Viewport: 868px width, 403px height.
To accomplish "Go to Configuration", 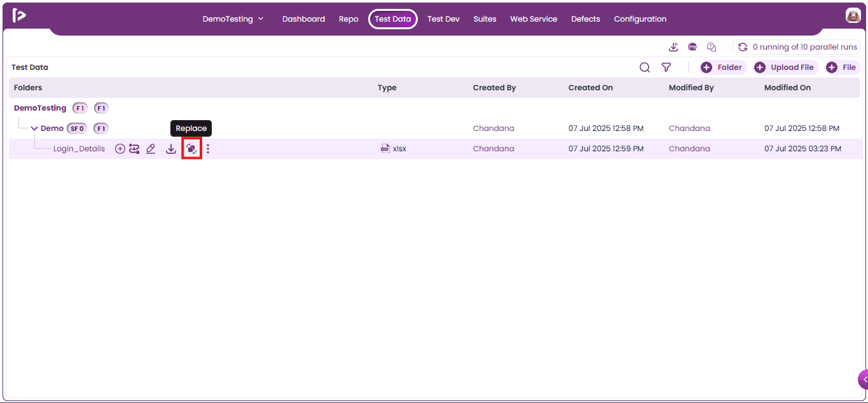I will (640, 19).
